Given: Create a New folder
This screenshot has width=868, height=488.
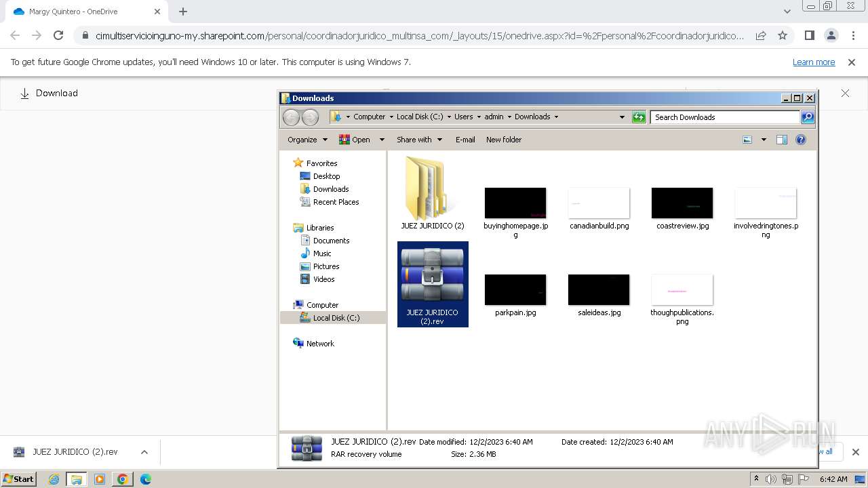Looking at the screenshot, I should [x=504, y=140].
